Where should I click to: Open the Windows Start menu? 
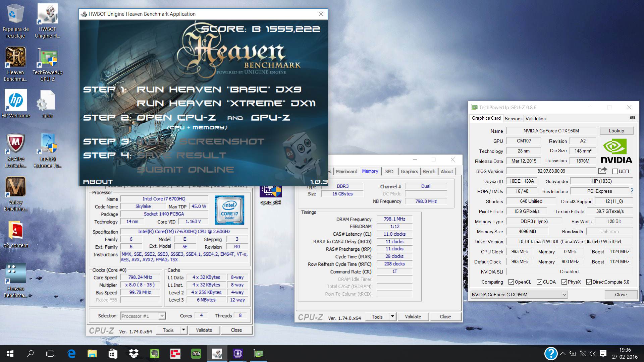(10, 354)
